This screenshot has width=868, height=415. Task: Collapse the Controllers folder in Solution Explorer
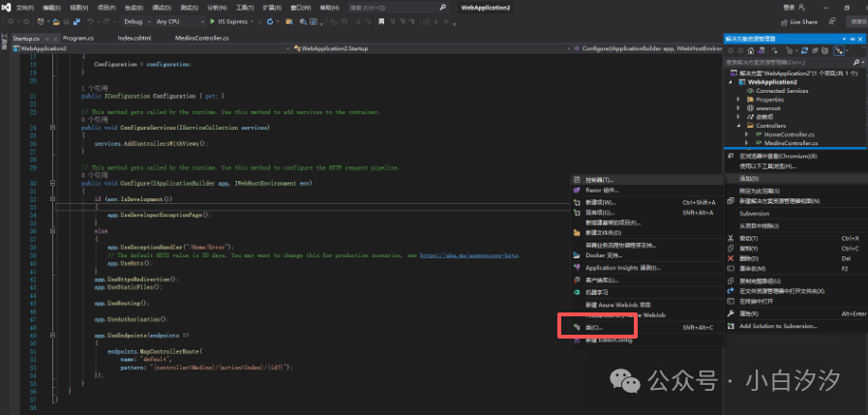pos(738,126)
